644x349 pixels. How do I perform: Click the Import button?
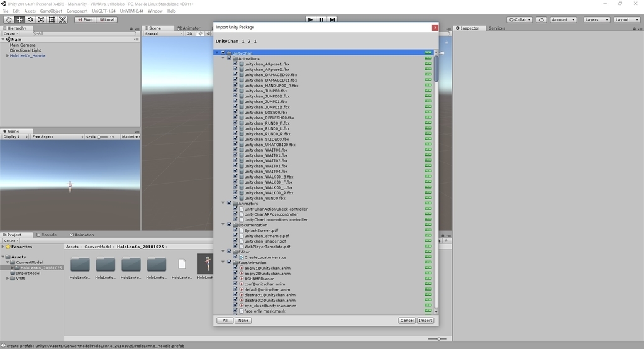tap(425, 320)
